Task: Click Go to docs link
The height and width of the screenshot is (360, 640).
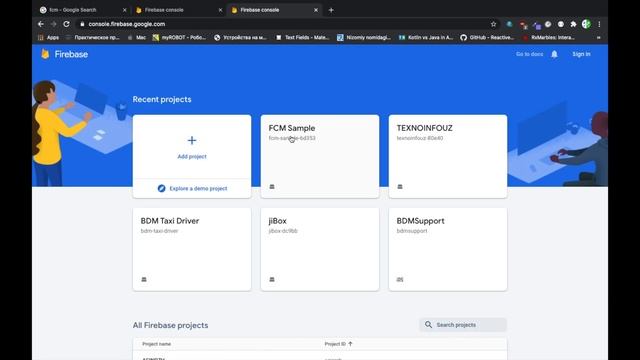Action: (x=529, y=54)
